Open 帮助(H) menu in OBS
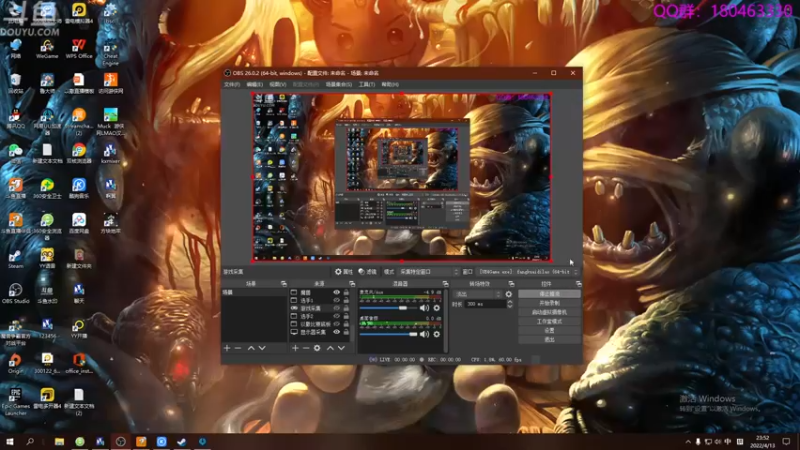 pyautogui.click(x=390, y=84)
